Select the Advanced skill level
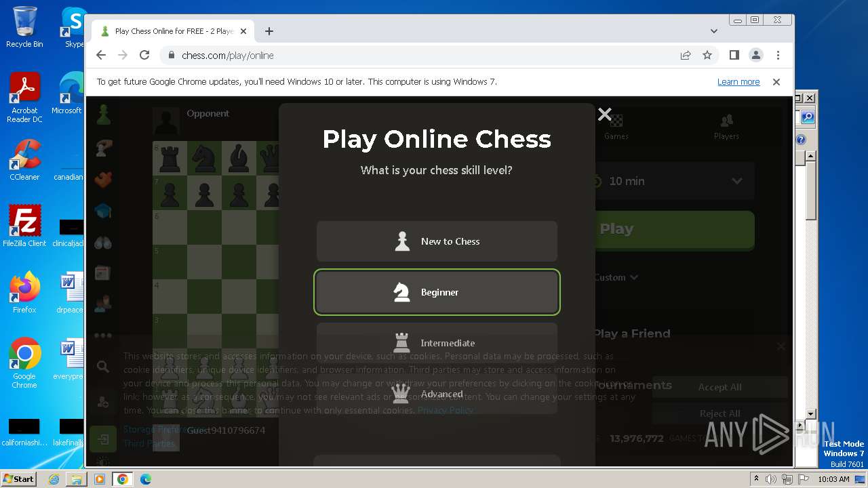 tap(437, 394)
